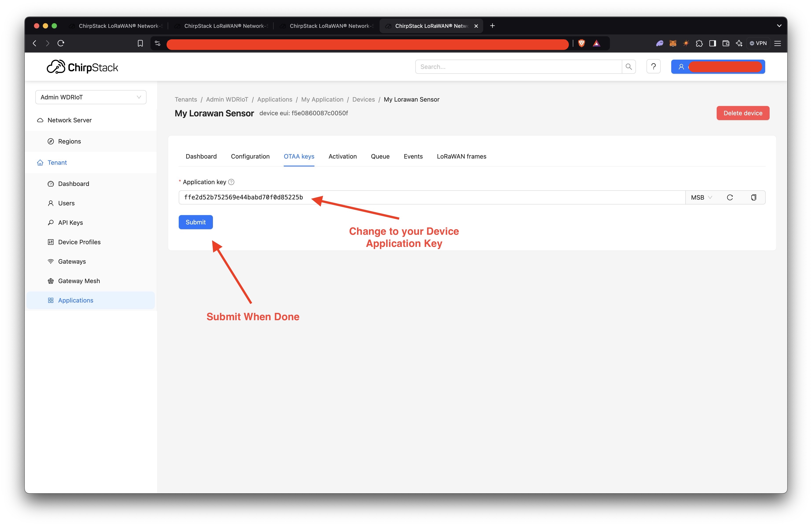Switch to Queue tab
This screenshot has height=526, width=812.
(380, 156)
